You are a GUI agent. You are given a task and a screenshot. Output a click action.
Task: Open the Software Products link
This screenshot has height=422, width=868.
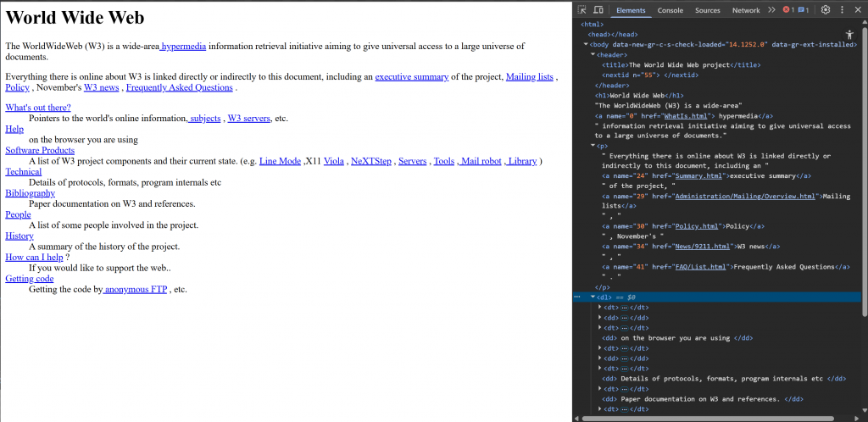coord(40,151)
